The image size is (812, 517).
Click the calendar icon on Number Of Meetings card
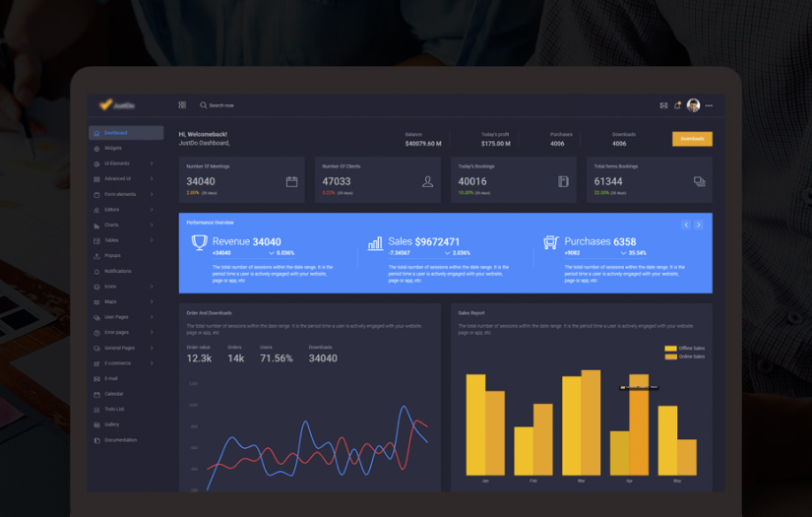(x=292, y=181)
